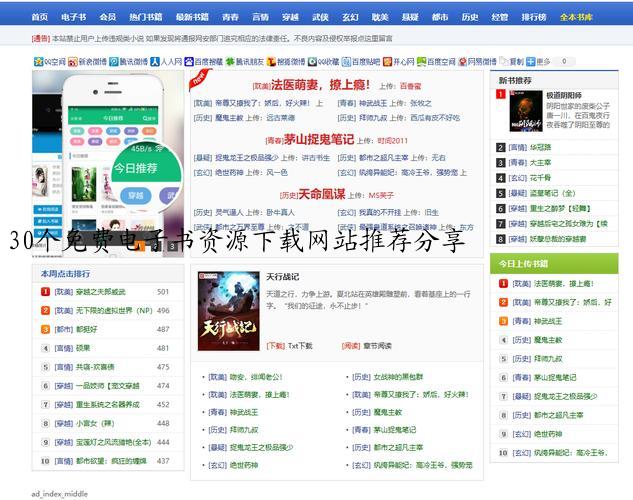Image resolution: width=633 pixels, height=500 pixels.
Task: Select the 都市 category in navigation
Action: click(440, 17)
